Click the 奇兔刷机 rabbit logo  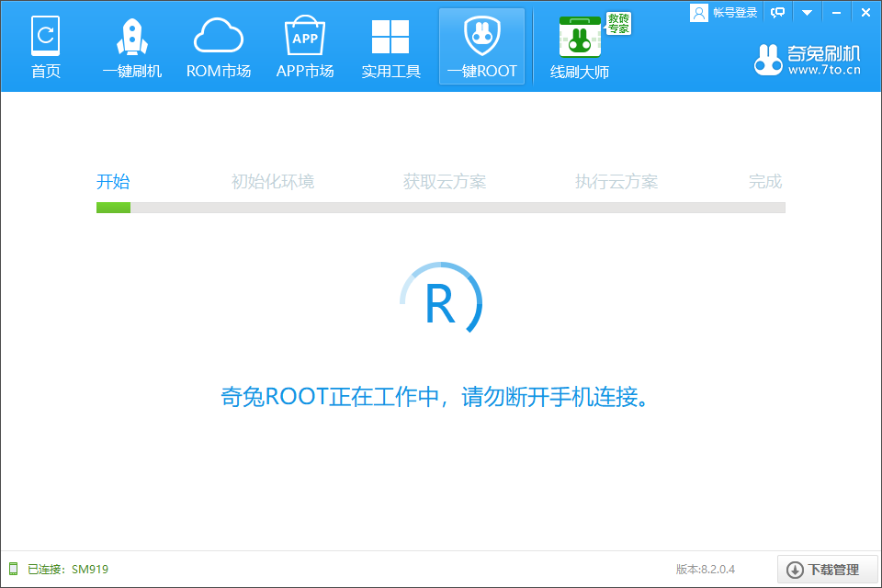(768, 60)
